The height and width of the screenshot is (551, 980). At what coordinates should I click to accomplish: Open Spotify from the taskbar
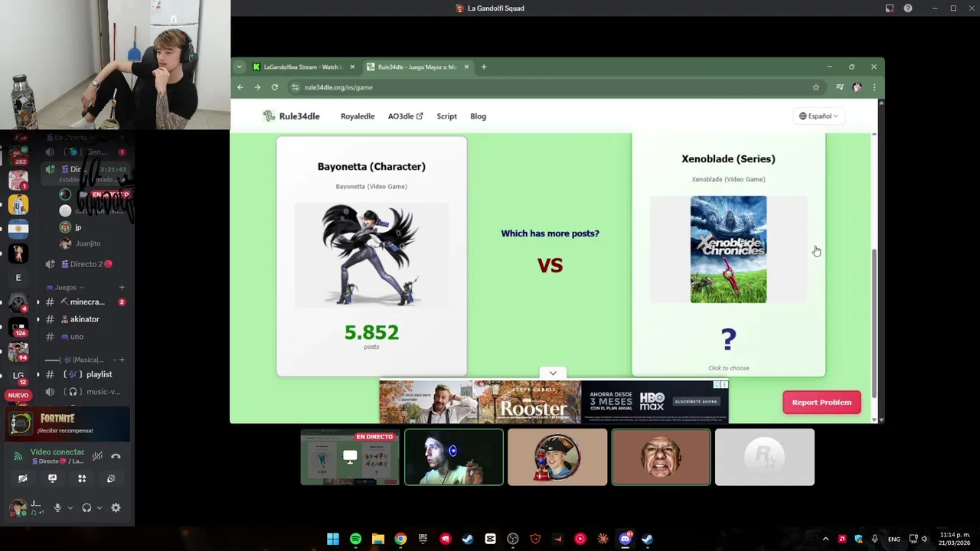pyautogui.click(x=355, y=539)
